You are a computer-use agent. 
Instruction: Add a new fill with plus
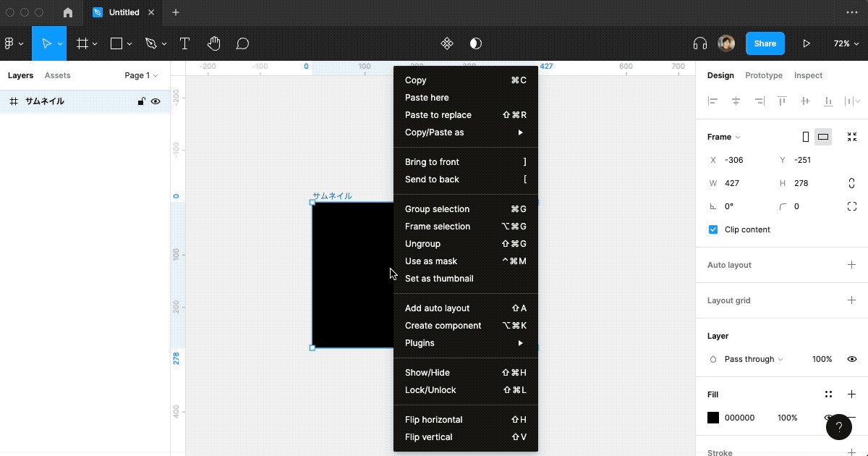click(x=852, y=394)
